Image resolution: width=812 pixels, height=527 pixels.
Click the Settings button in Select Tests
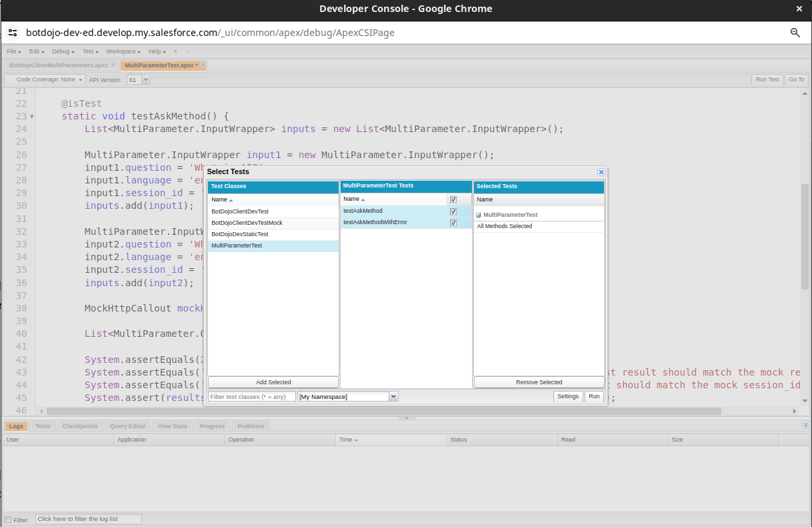[568, 396]
